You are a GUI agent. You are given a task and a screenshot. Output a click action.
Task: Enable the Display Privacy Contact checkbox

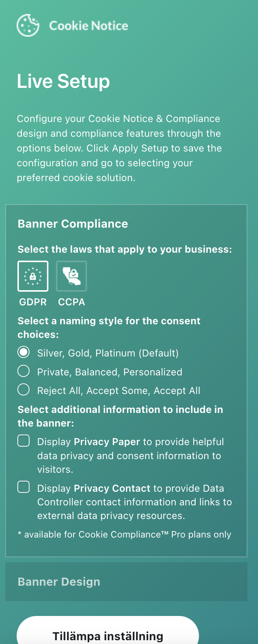(x=23, y=487)
